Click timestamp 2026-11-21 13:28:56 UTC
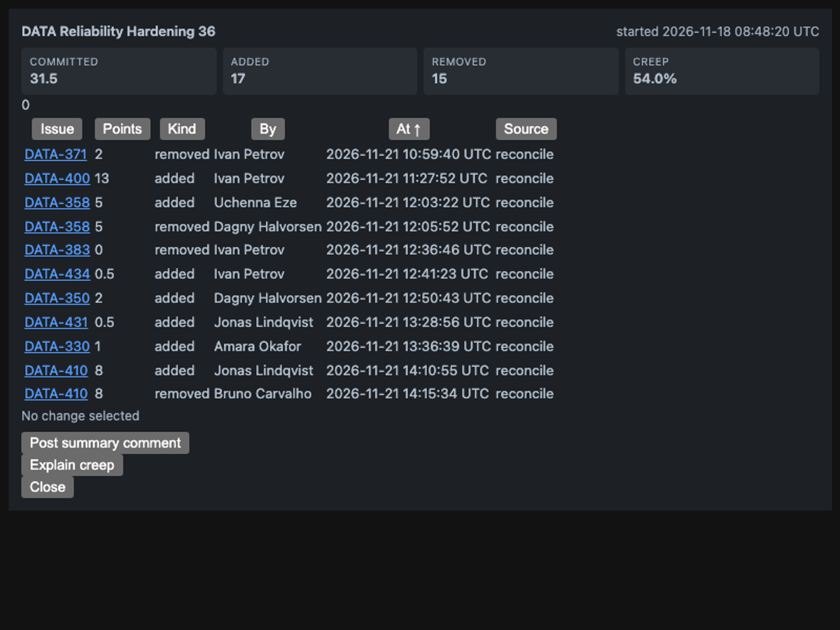Image resolution: width=840 pixels, height=630 pixels. pyautogui.click(x=409, y=322)
